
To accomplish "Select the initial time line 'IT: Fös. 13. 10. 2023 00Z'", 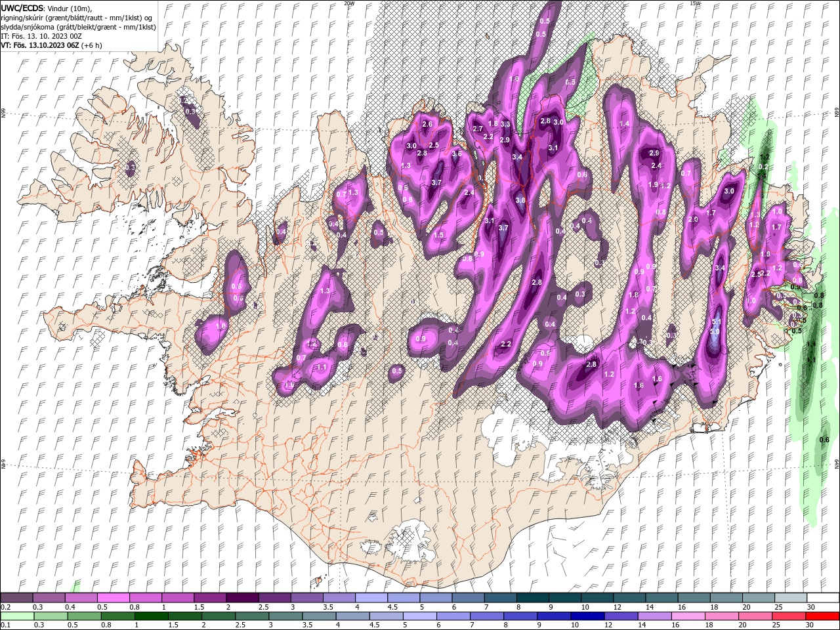I will (x=40, y=36).
